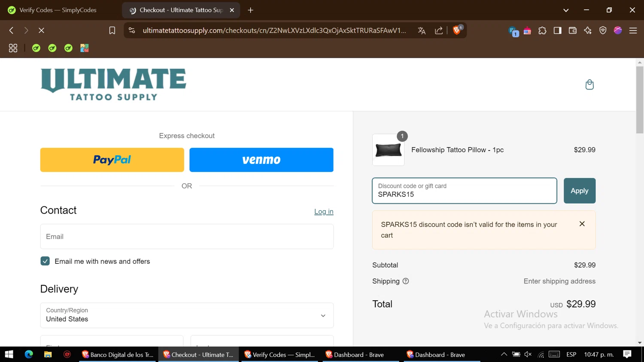Click the page vertical scrollbar
The height and width of the screenshot is (362, 644).
coord(640,100)
